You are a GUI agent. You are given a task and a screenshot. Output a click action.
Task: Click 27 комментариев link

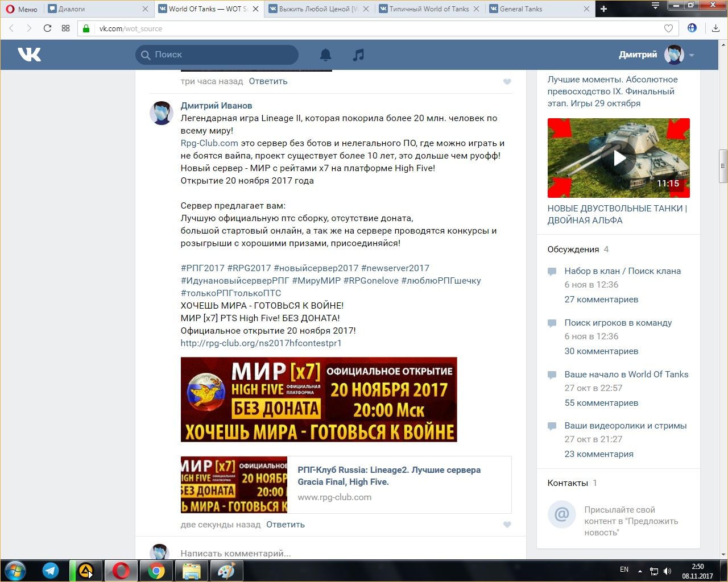coord(601,300)
